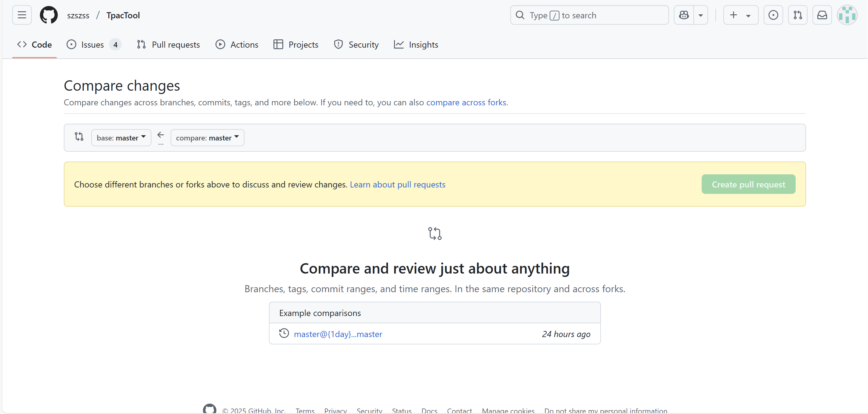Image resolution: width=868 pixels, height=414 pixels.
Task: Click the compare icon beside the base branch
Action: [79, 136]
